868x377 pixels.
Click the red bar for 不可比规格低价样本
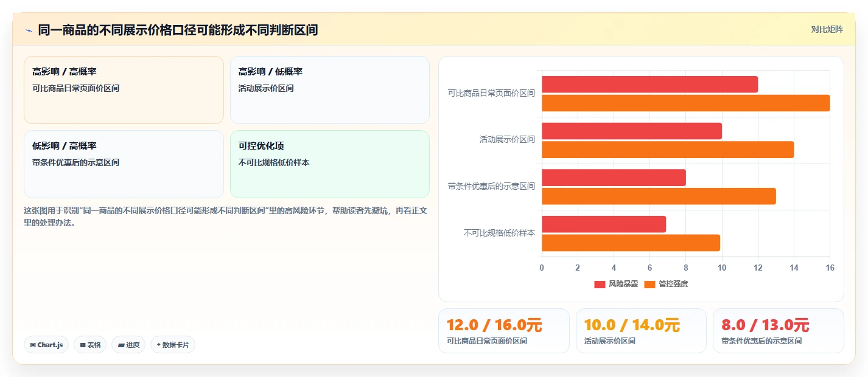tap(604, 224)
